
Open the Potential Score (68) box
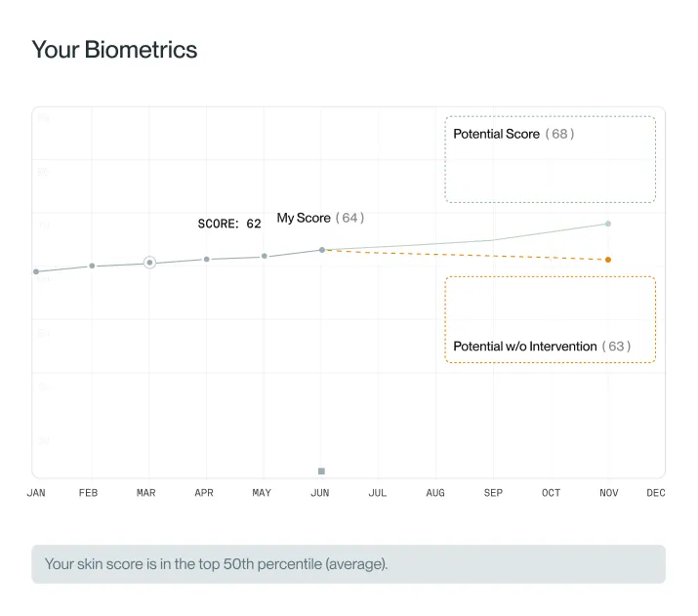pyautogui.click(x=550, y=159)
